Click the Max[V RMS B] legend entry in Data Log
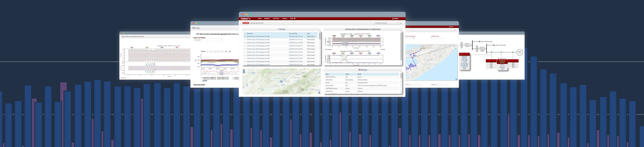Screen dimensions: 644x147 tap(215, 79)
